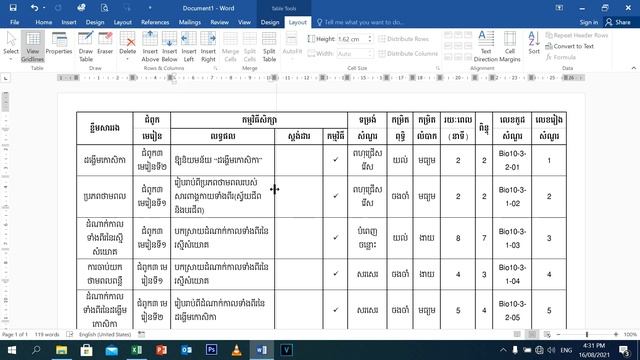Click English (United States) language indicator
Image resolution: width=640 pixels, height=360 pixels.
pos(105,334)
